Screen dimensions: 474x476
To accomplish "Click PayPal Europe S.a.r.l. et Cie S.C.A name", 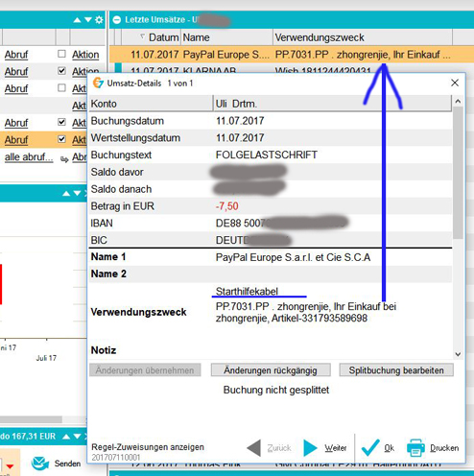I will (x=293, y=257).
